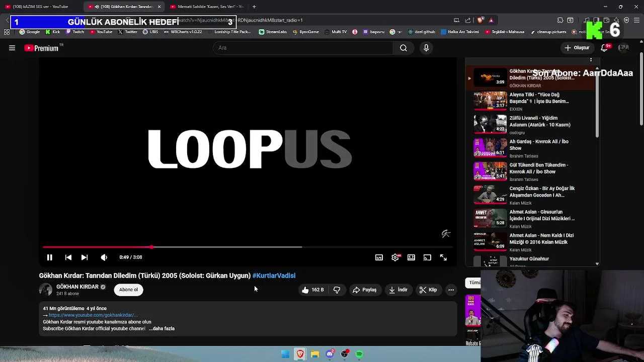
Task: Open Spotify from the taskbar
Action: 359,354
